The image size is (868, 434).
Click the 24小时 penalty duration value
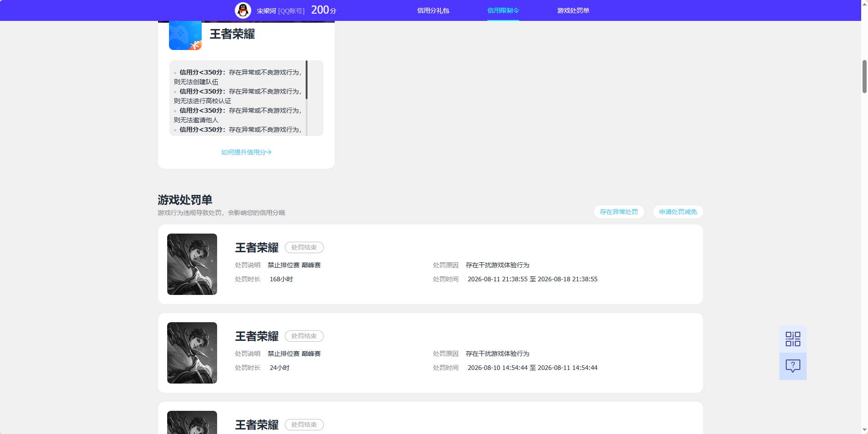[279, 368]
